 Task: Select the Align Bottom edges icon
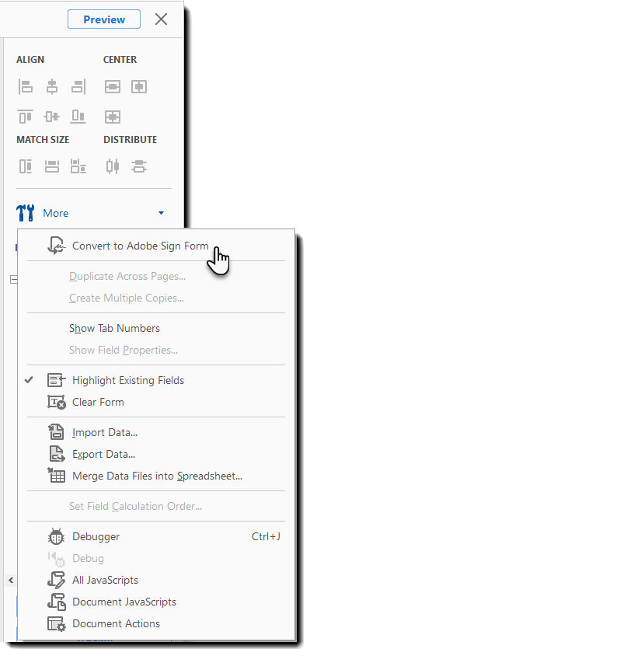pos(78,116)
